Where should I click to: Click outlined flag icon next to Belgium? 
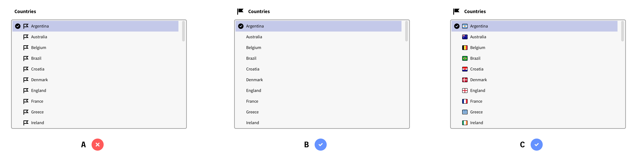(x=26, y=48)
